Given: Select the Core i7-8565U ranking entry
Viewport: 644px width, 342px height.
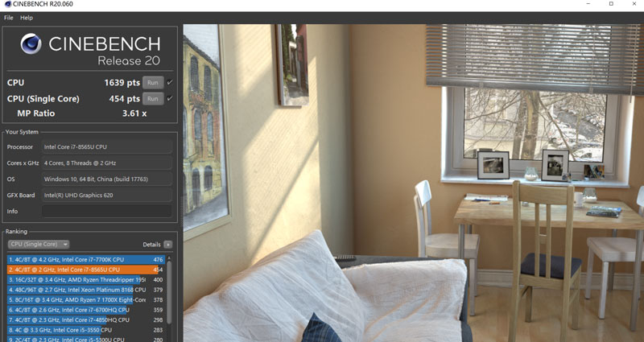Looking at the screenshot, I should (x=86, y=270).
